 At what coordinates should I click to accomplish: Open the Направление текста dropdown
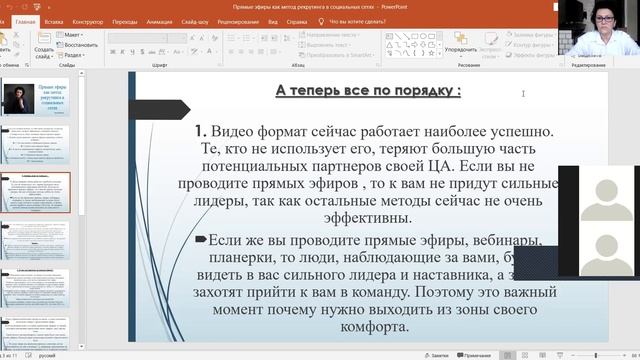click(x=329, y=35)
